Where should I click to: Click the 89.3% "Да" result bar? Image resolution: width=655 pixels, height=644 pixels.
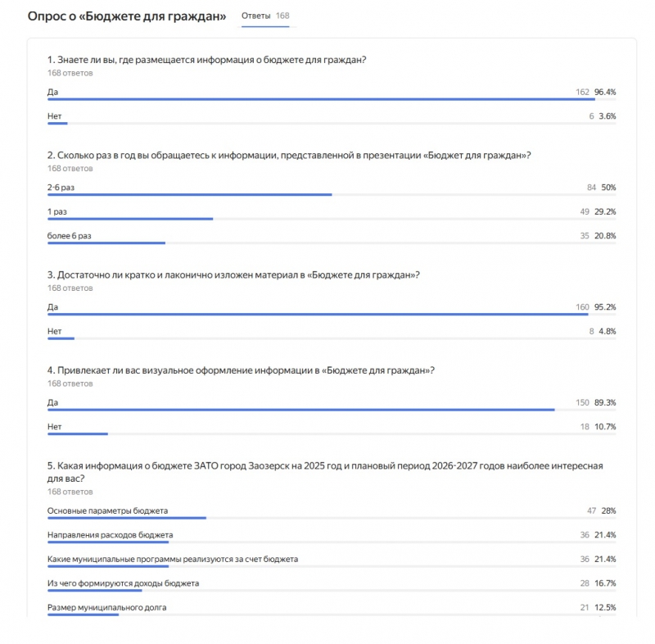click(300, 410)
